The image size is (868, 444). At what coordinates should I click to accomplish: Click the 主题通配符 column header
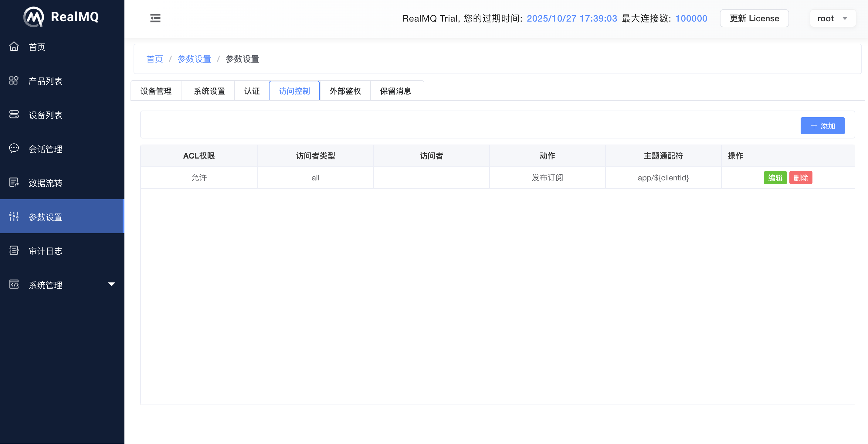663,156
